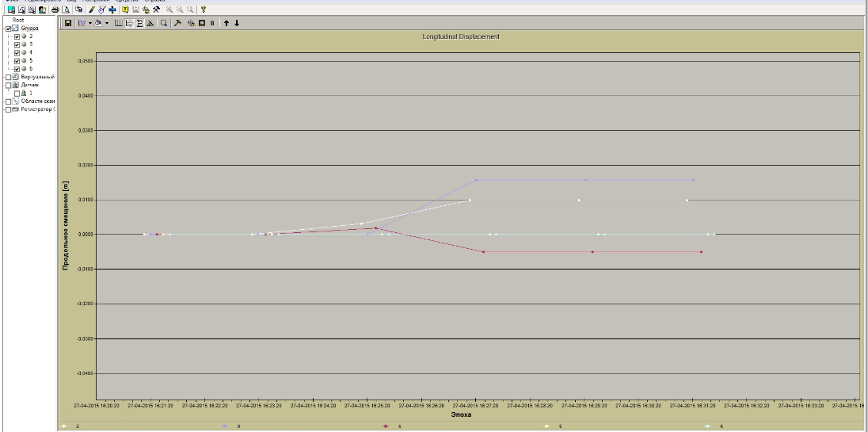
Task: Click the crossed hammers tools icon in the main toolbar
Action: tap(157, 10)
